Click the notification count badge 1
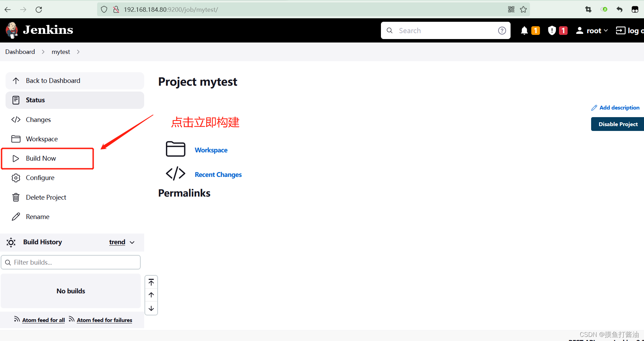The image size is (644, 341). click(535, 31)
